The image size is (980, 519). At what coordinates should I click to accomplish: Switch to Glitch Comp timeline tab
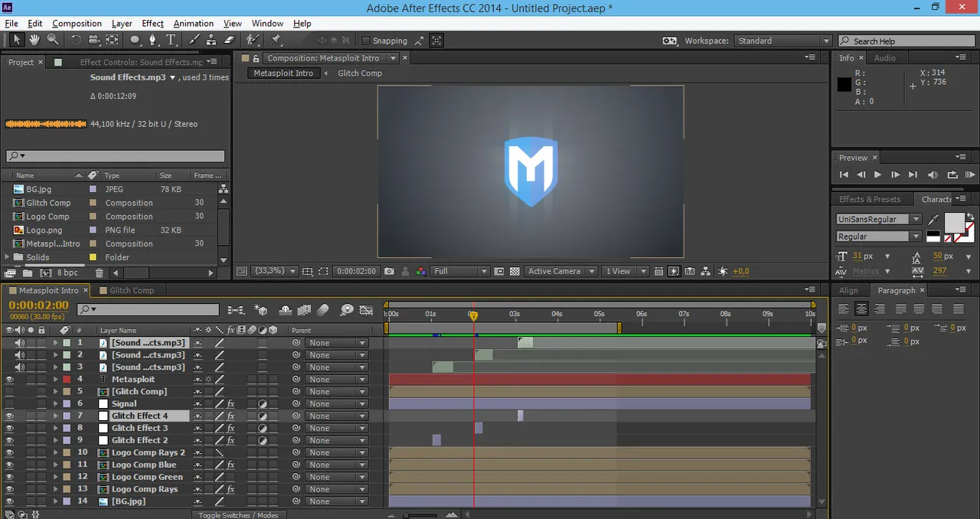(132, 290)
